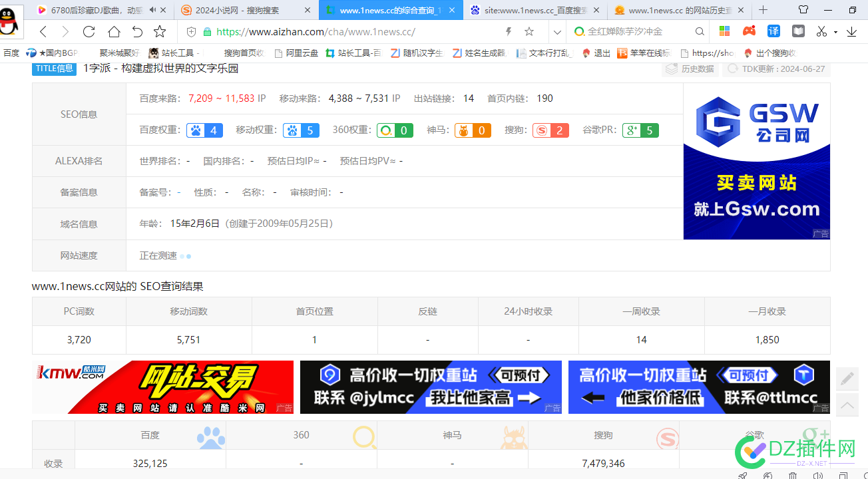Screen dimensions: 868x479
Task: Open the @ttlmcc 高价收权重站 ad banner
Action: (699, 387)
